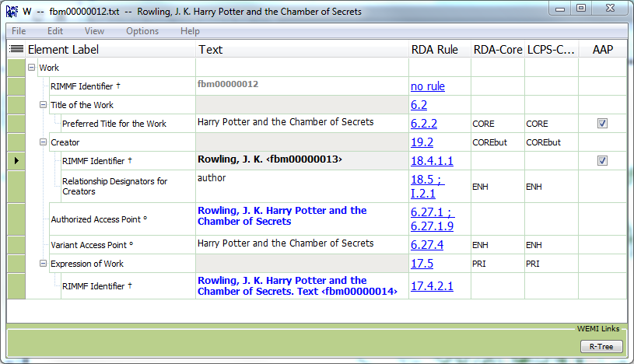Click CORE in RDA-Core for Preferred Title
Screen dimensions: 634x364
[483, 124]
